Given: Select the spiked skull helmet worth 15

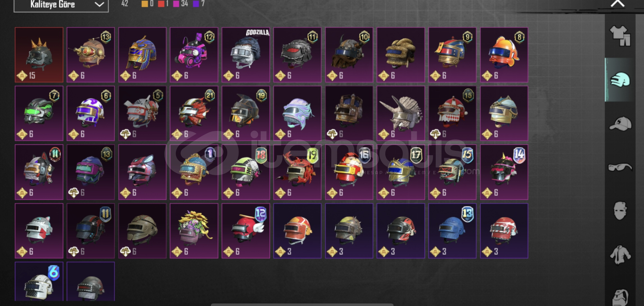Looking at the screenshot, I should 39,55.
